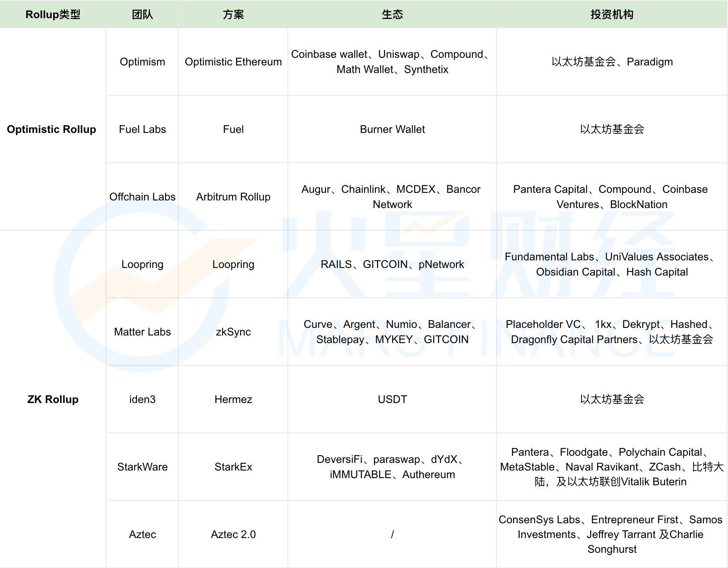Select the "DeversiFi、paraswap、dYdX" ecosystem cell
Screen dimensions: 728x568
[392, 467]
